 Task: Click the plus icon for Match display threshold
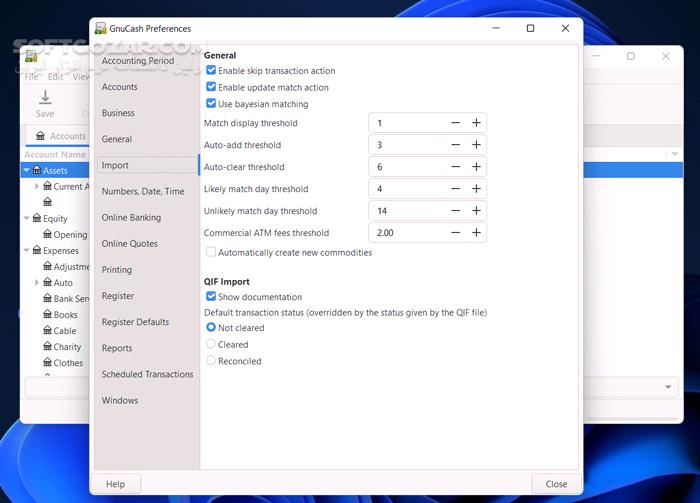476,123
